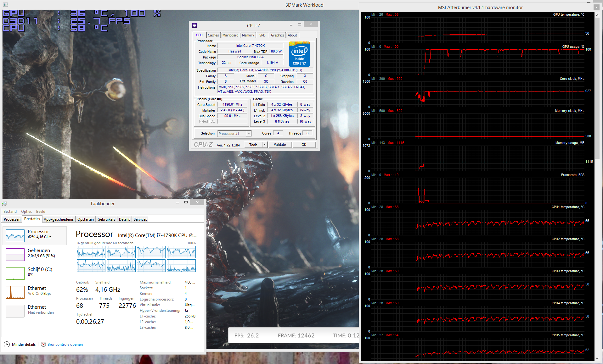Click the Taakbeheer window icon
The width and height of the screenshot is (603, 364).
4,204
